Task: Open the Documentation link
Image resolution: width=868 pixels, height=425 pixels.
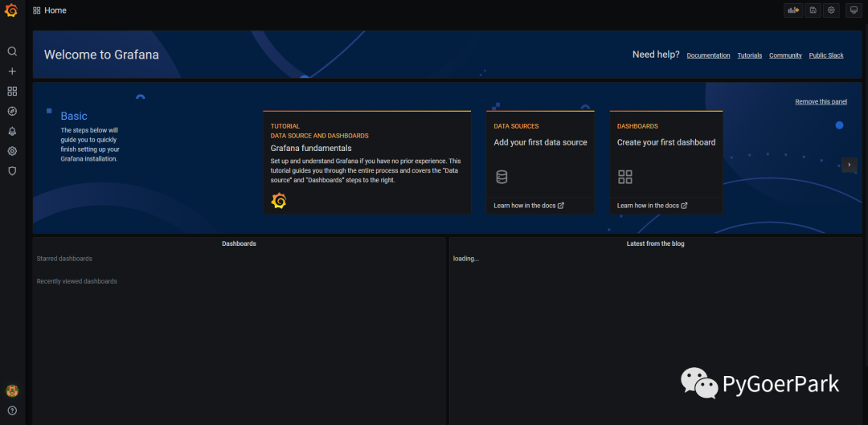Action: tap(709, 55)
